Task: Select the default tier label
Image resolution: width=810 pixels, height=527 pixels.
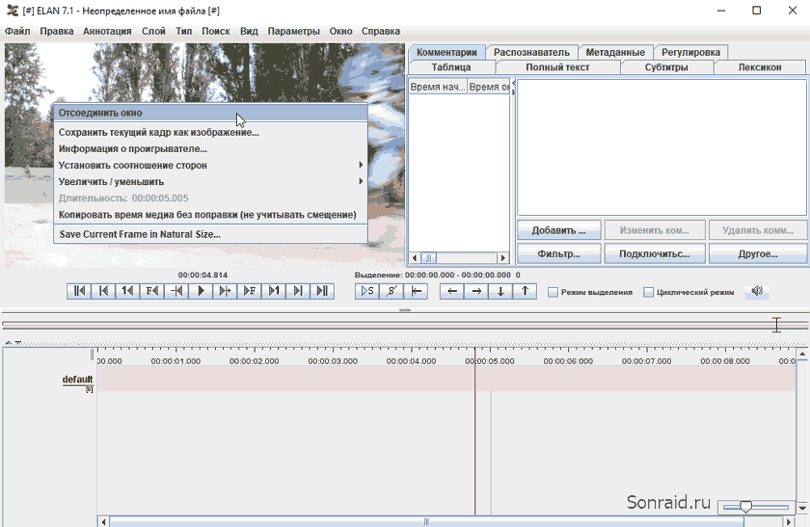Action: [77, 379]
